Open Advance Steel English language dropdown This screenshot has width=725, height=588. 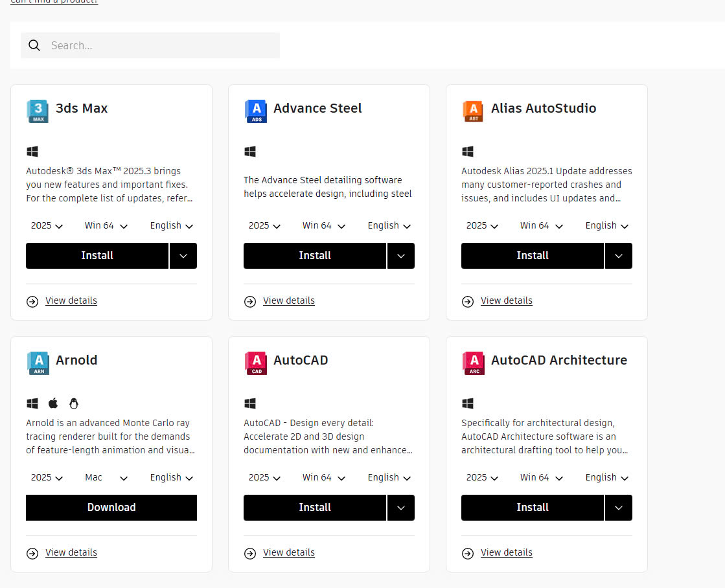389,225
